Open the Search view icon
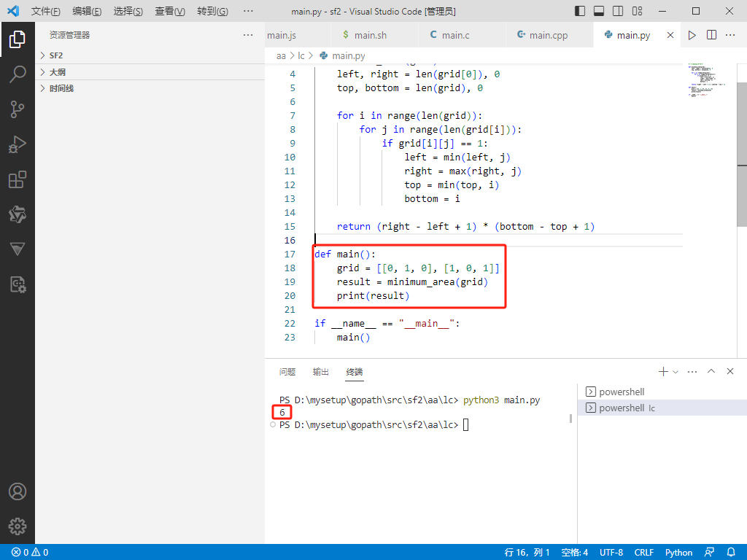Screen dimensions: 747x560 18,74
